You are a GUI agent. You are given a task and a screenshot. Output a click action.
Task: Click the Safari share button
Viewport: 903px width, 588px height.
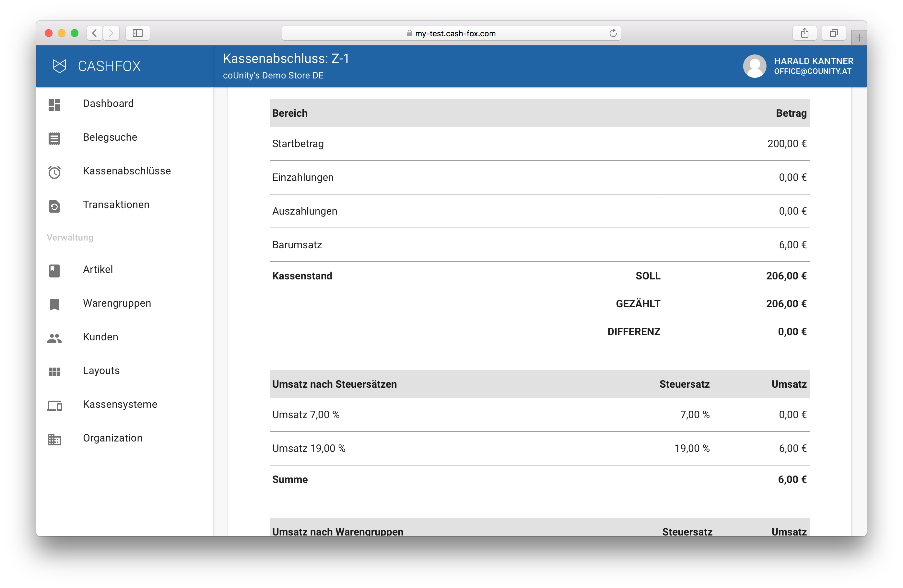(x=804, y=33)
